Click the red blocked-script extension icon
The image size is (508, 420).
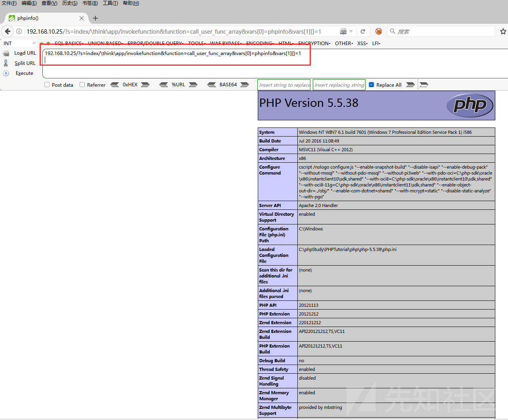pos(379,31)
